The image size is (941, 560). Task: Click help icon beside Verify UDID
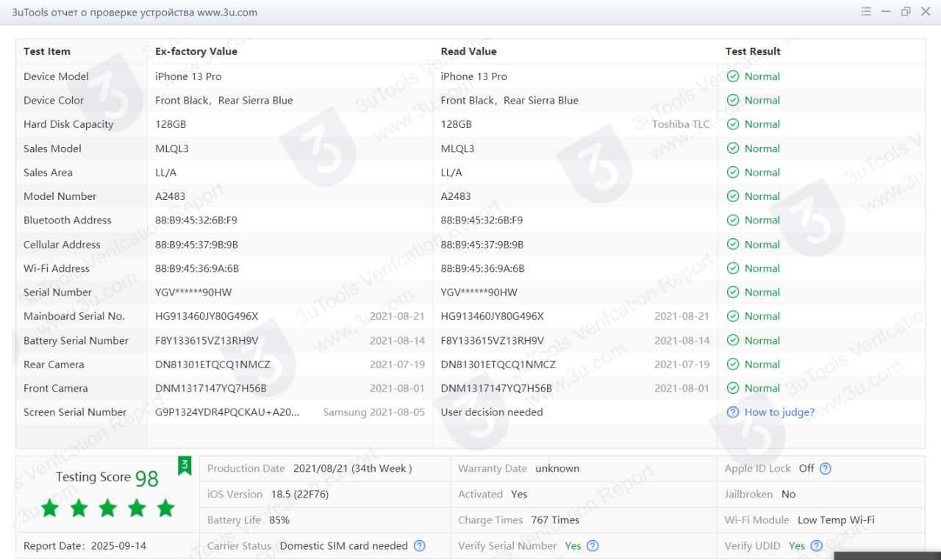[816, 546]
